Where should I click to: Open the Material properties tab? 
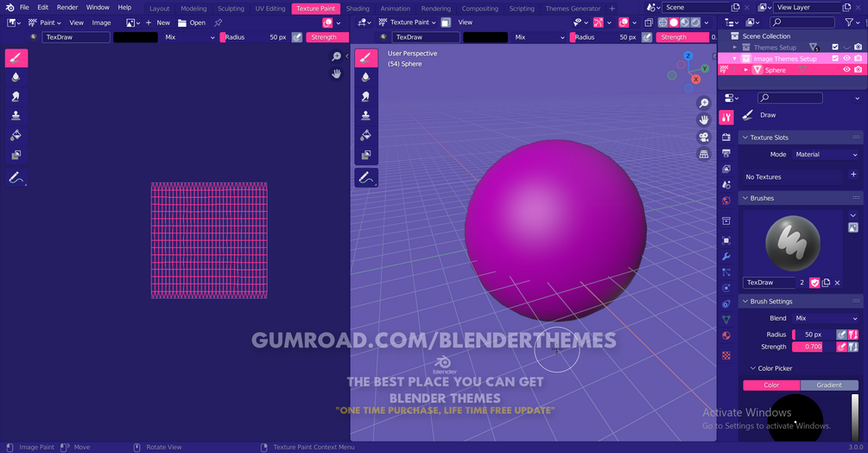(x=726, y=335)
